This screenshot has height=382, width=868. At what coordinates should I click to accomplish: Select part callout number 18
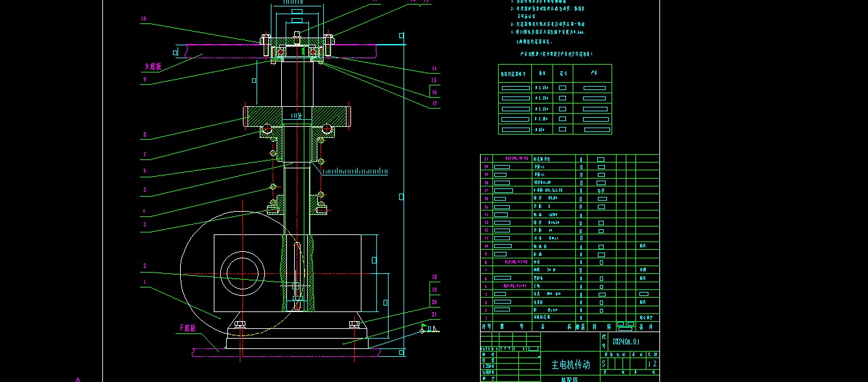(x=434, y=277)
